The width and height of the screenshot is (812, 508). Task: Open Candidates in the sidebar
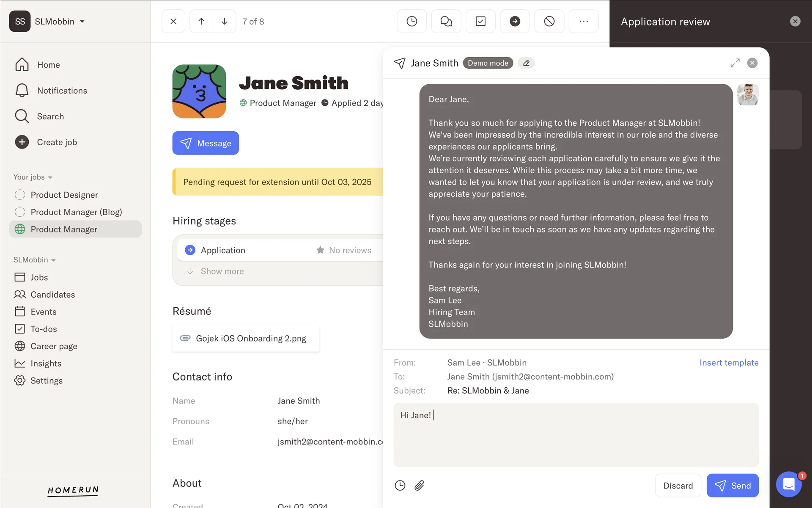(52, 295)
